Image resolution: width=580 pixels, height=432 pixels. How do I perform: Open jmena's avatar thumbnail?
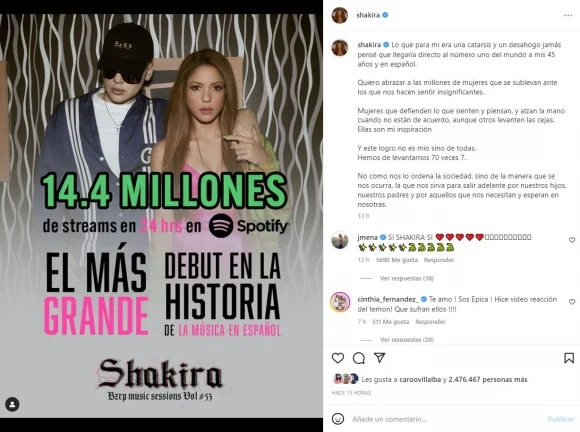point(340,240)
